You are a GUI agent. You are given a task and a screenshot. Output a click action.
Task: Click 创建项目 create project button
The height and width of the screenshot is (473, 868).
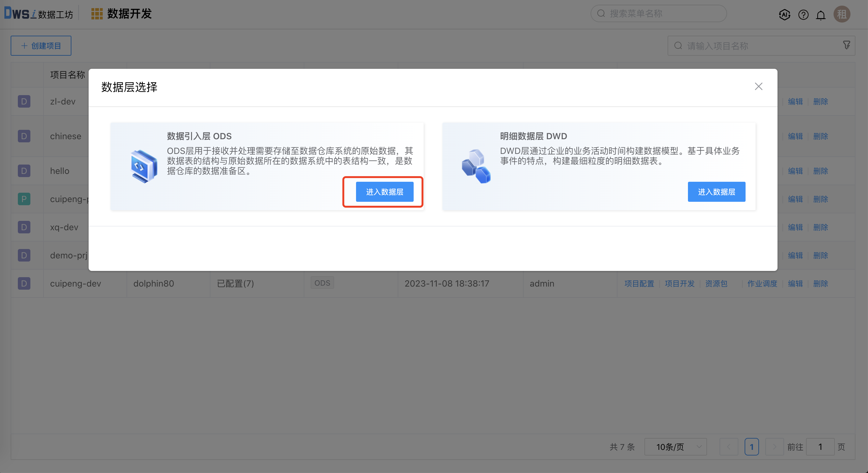[41, 45]
